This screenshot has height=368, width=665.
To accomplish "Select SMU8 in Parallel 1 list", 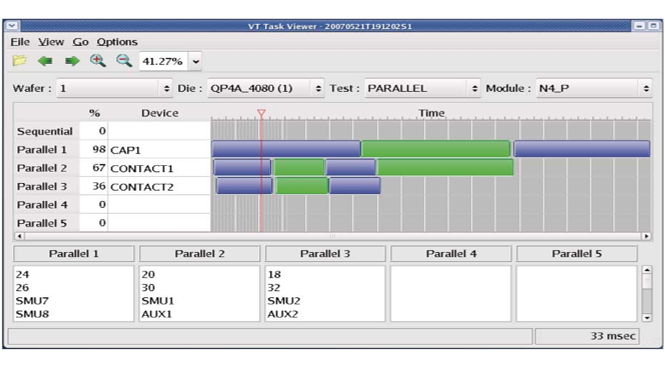I will click(x=32, y=314).
